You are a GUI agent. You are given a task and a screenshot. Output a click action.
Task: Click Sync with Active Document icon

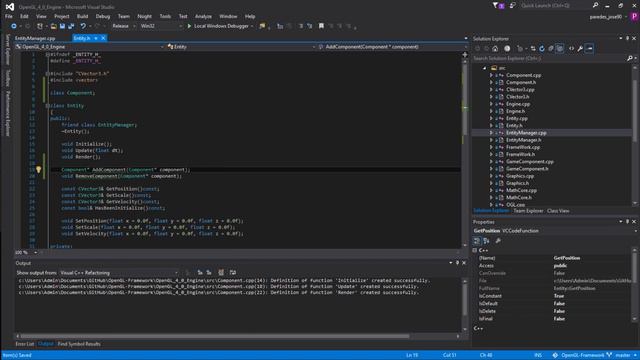pos(533,49)
